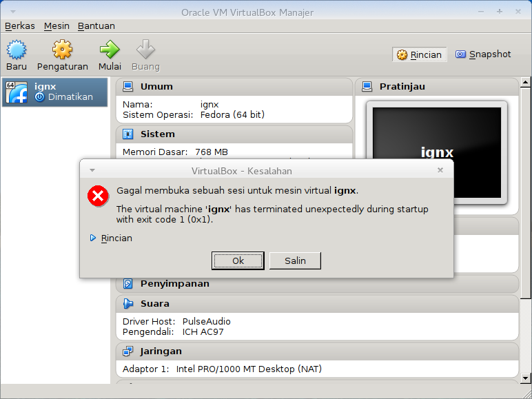Switch to Rincian details view button
Screen dimensions: 532x399
coord(420,54)
